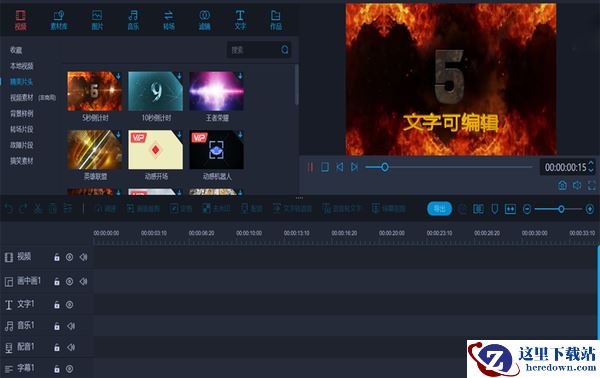600x378 pixels.
Task: Toggle lock on the 画中画1 track
Action: [57, 282]
